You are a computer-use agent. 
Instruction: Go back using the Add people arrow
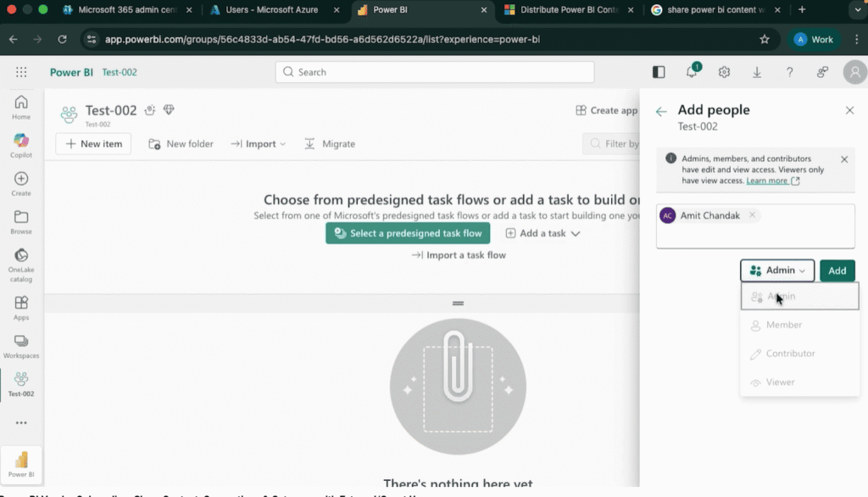(x=661, y=111)
